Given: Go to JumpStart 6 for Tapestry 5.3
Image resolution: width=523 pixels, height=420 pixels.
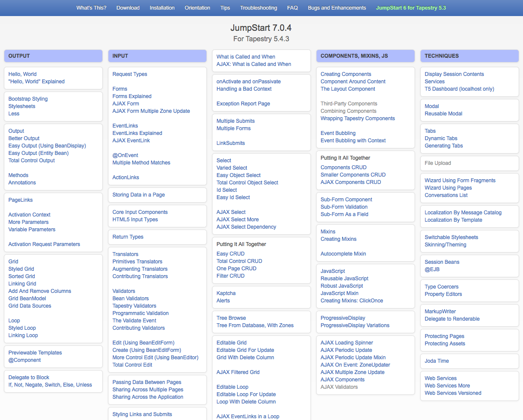Looking at the screenshot, I should [411, 8].
